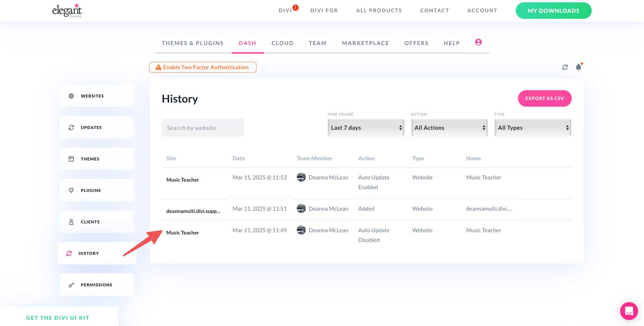Click the Themes sidebar icon

72,159
